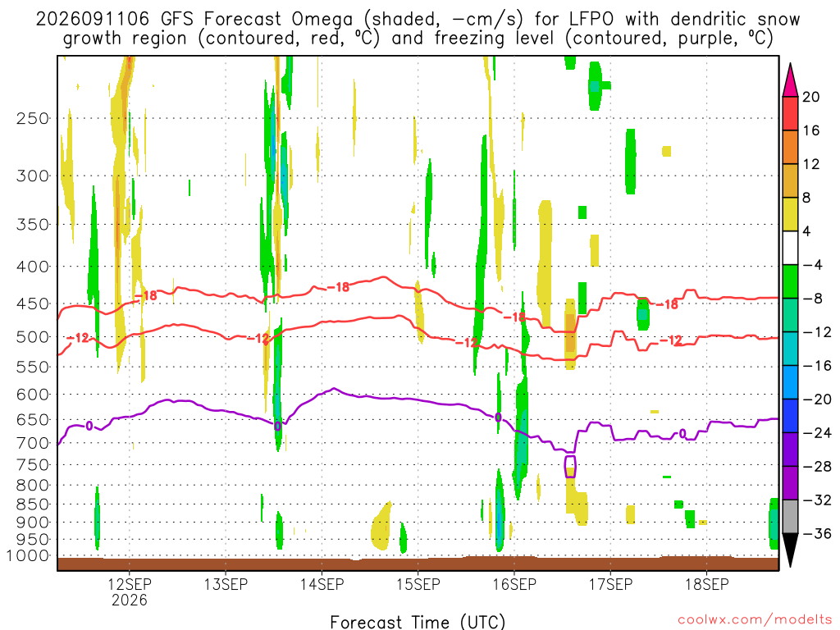Click the Forecast Time (UTC) axis title
Viewport: 840px width, 630px height.
click(418, 622)
